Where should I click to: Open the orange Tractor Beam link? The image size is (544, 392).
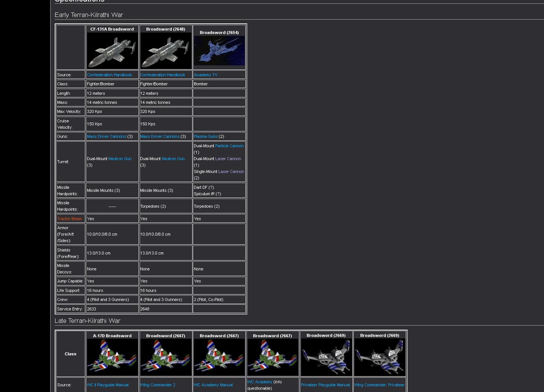pyautogui.click(x=69, y=219)
